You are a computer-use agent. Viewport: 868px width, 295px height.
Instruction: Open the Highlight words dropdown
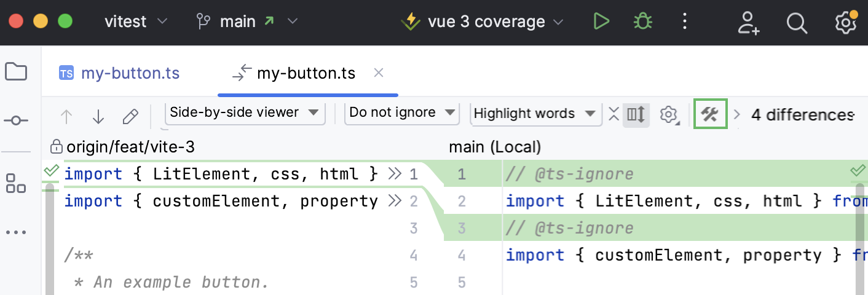pos(536,113)
